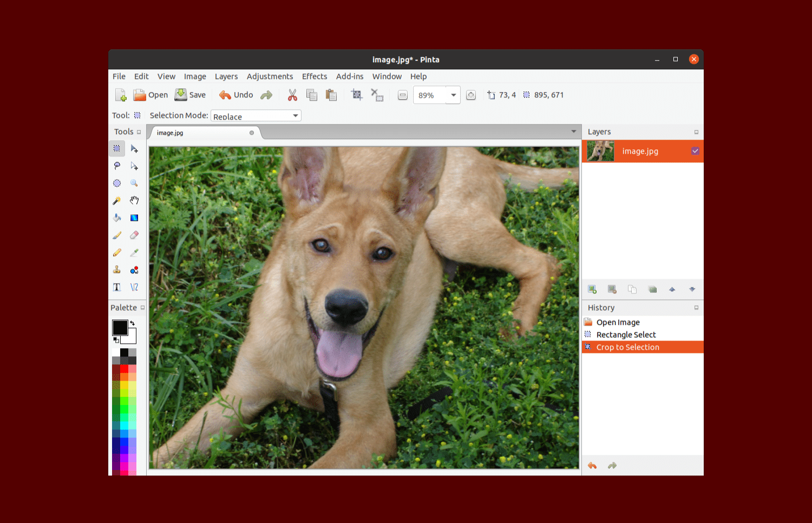Click the zoom percentage input field
812x523 pixels.
(429, 95)
